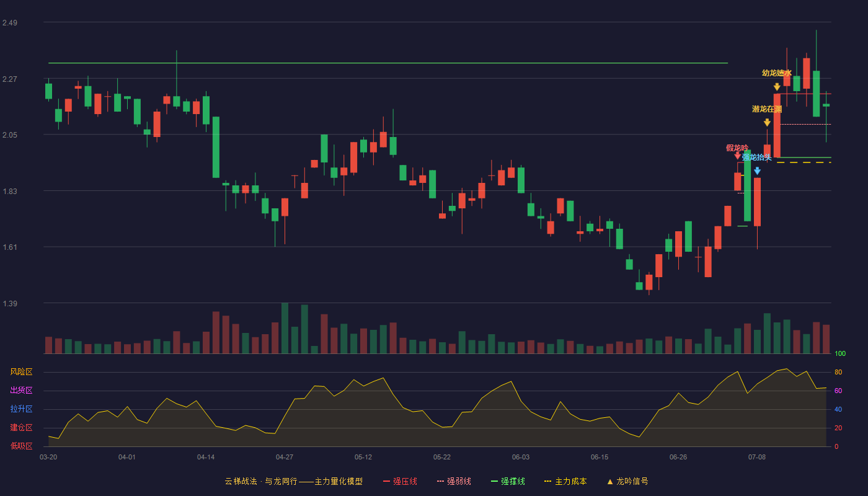Click the blue 40 indicator scale value
Viewport: 868px width, 496px height.
(838, 410)
